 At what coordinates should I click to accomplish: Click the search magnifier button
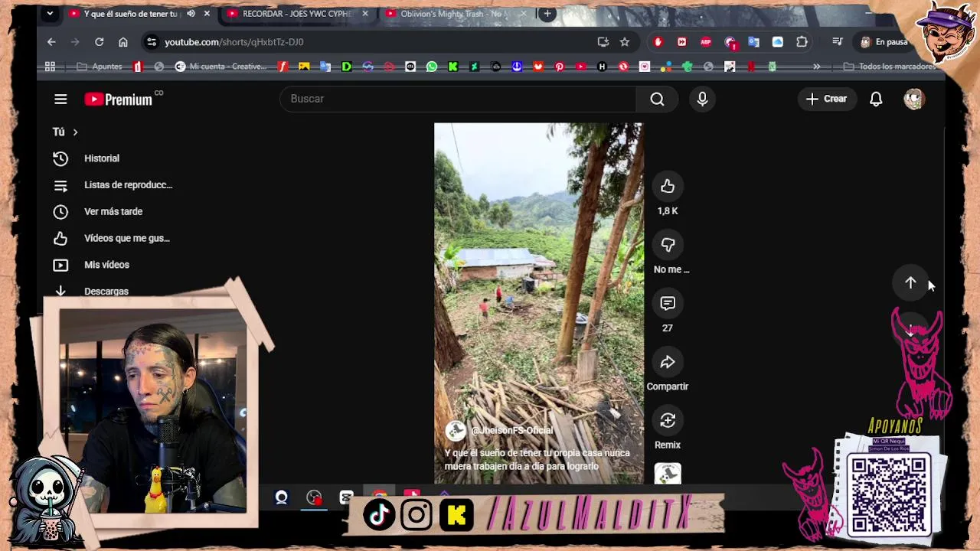click(657, 99)
